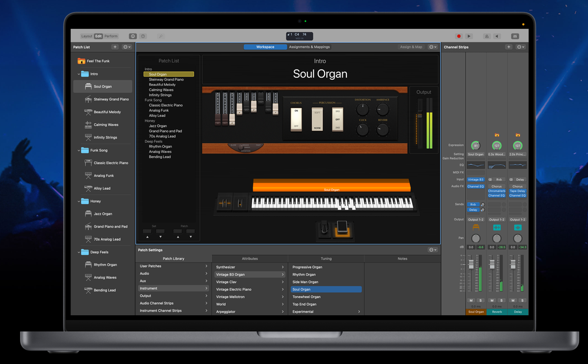Image resolution: width=588 pixels, height=364 pixels.
Task: Click the Tape Delay audio FX slot
Action: pos(517,191)
